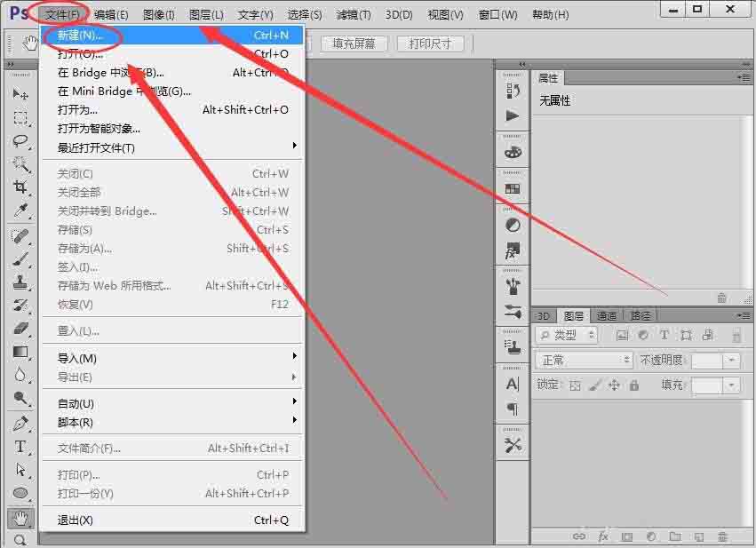Select the Crop tool
Screen dimensions: 756x548
coord(20,187)
